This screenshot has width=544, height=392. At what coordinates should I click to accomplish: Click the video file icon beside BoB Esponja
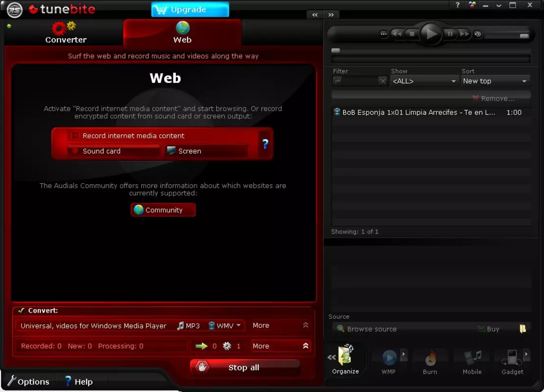337,112
